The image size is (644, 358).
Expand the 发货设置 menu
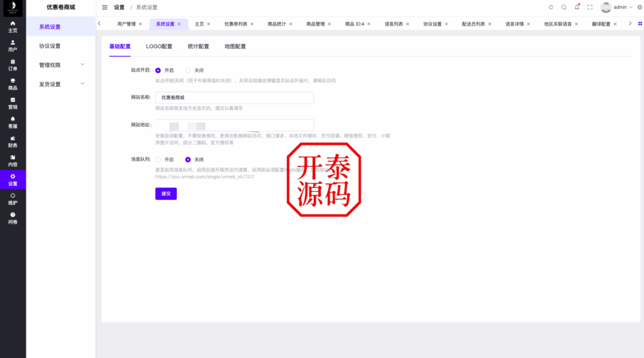pyautogui.click(x=61, y=84)
